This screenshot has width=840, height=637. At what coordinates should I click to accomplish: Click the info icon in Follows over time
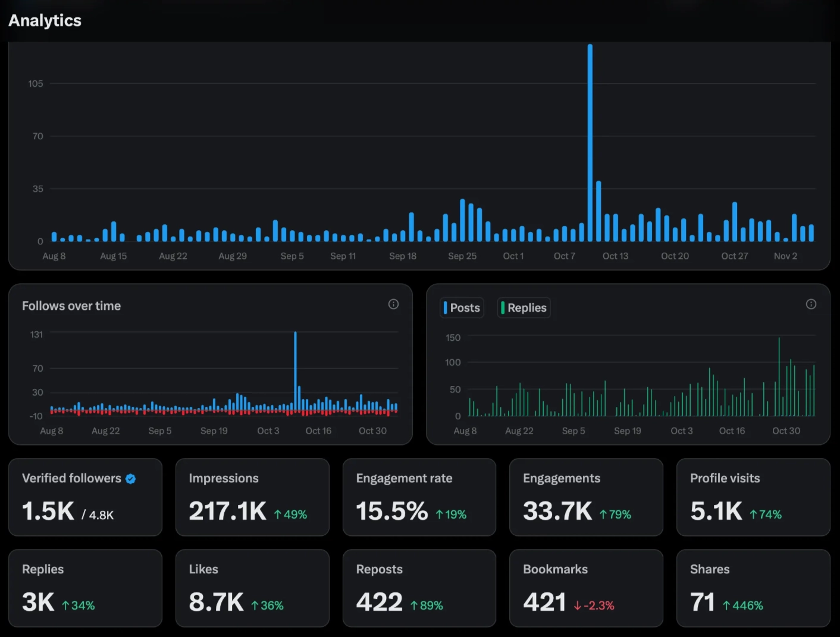(x=393, y=304)
